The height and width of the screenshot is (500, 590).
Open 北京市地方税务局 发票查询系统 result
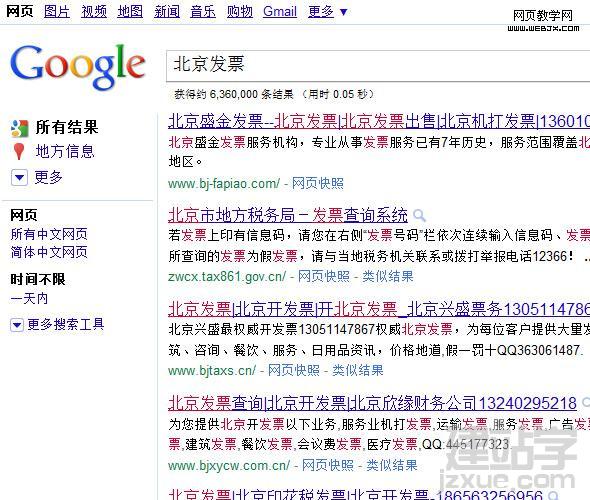pos(288,215)
